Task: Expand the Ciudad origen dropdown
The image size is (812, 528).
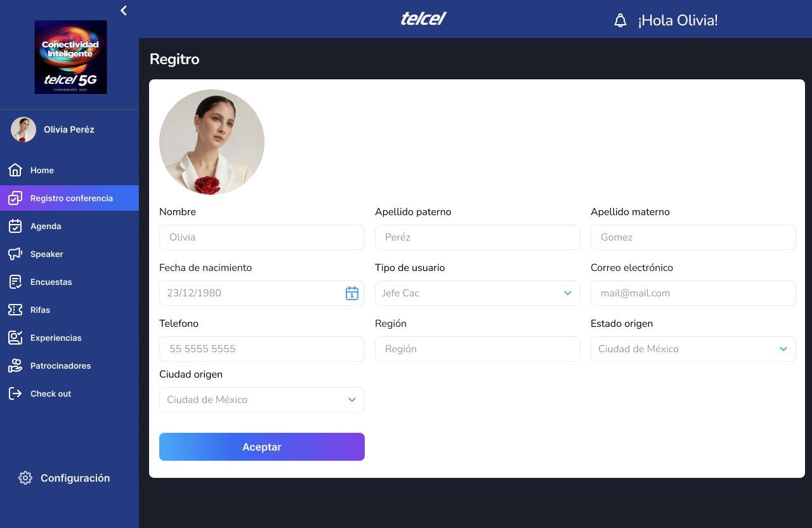Action: [351, 400]
